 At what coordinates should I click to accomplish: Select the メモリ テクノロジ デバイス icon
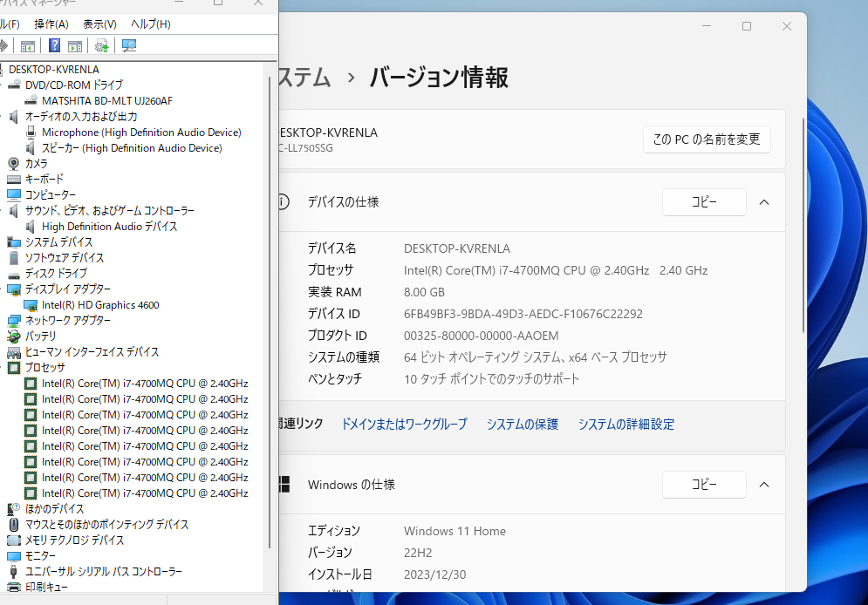pyautogui.click(x=14, y=540)
